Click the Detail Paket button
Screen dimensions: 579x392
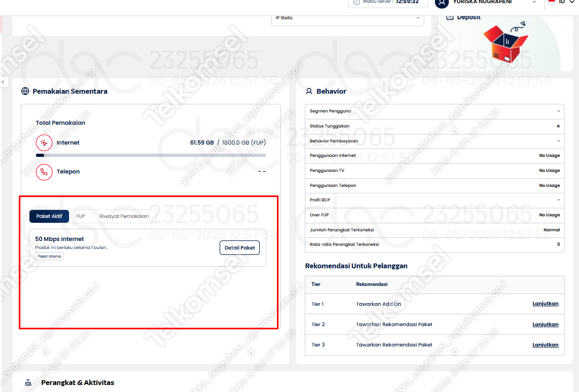pyautogui.click(x=239, y=247)
